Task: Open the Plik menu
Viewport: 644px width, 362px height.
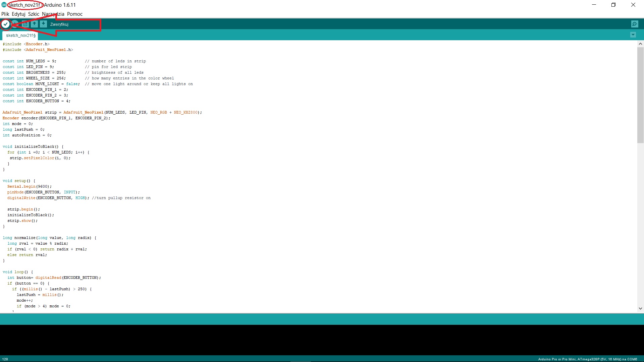Action: [5, 14]
